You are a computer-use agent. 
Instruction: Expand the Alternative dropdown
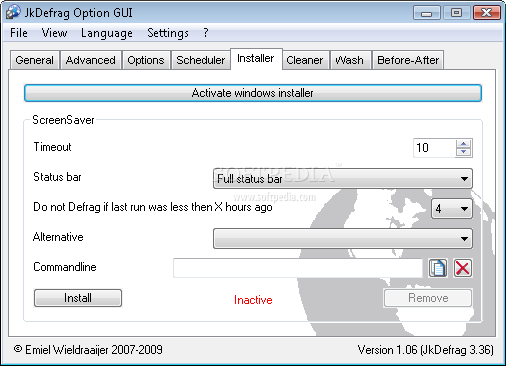[343, 239]
